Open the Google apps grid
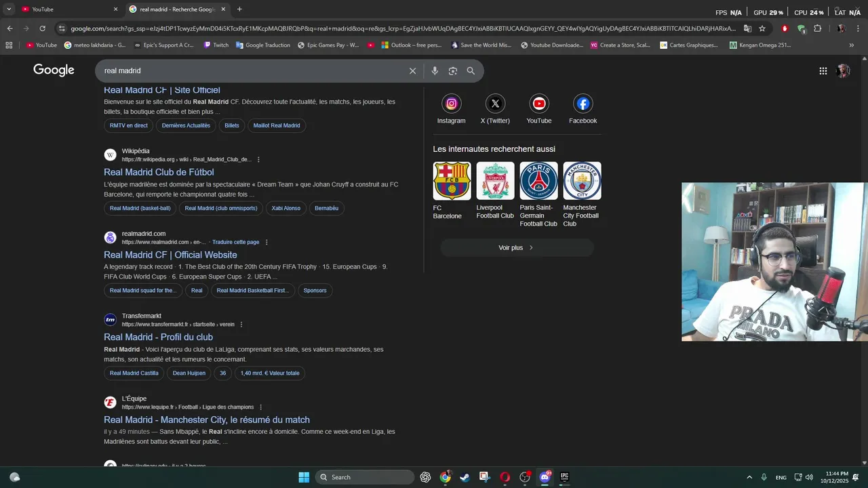868x488 pixels. coord(823,70)
